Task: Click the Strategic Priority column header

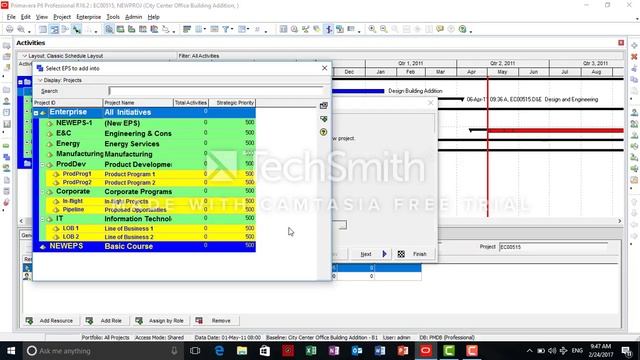Action: [232, 103]
